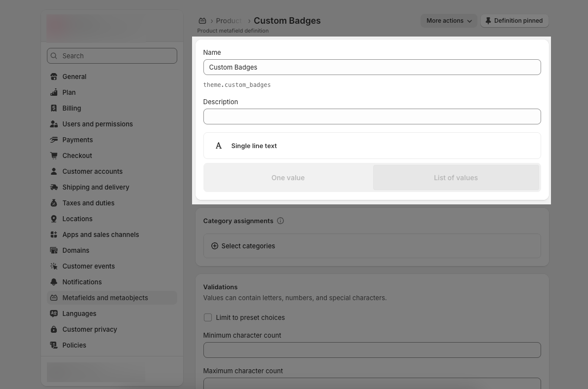
Task: Click the Customer privacy lock icon
Action: 54,329
